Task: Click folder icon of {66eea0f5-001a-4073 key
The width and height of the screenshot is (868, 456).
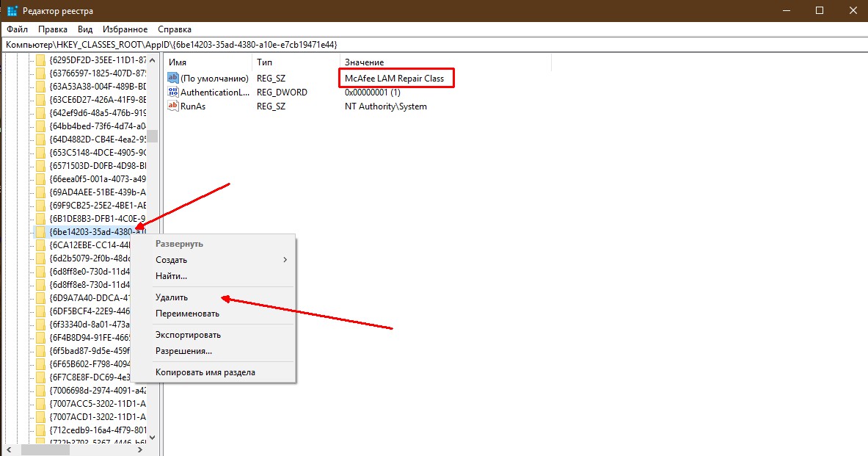Action: point(40,179)
